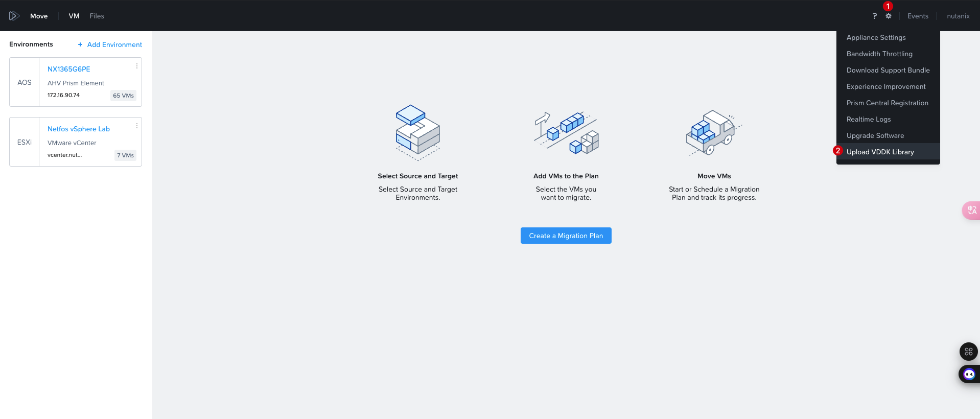Click the Move VMs truck illustration
980x419 pixels.
click(x=714, y=133)
